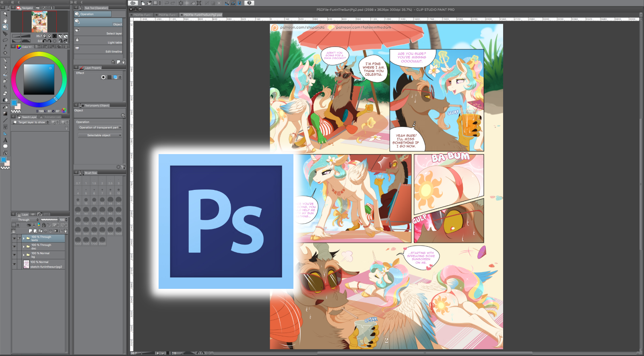The width and height of the screenshot is (644, 356).
Task: Select the Lasso selection tool
Action: pyautogui.click(x=5, y=40)
